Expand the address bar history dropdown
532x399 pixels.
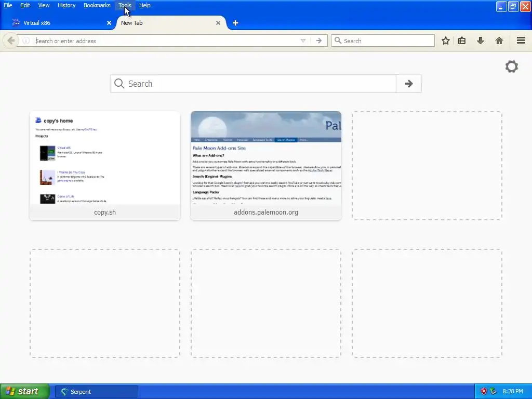click(x=303, y=41)
